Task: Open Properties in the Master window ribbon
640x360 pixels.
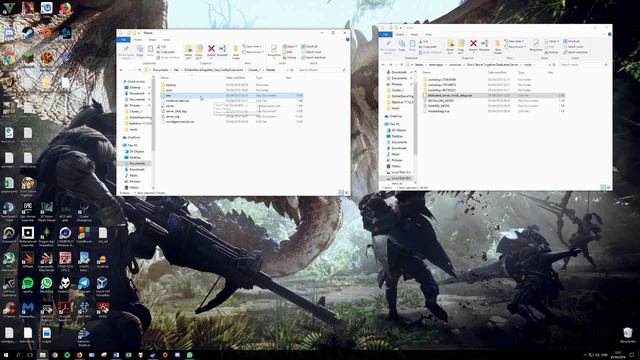Action: click(x=274, y=51)
